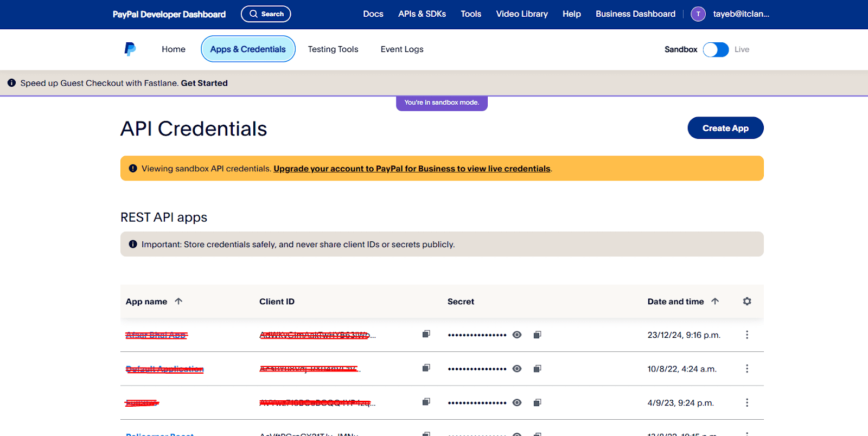The width and height of the screenshot is (868, 436).
Task: Toggle the Sandbox/Live switch
Action: [x=716, y=49]
